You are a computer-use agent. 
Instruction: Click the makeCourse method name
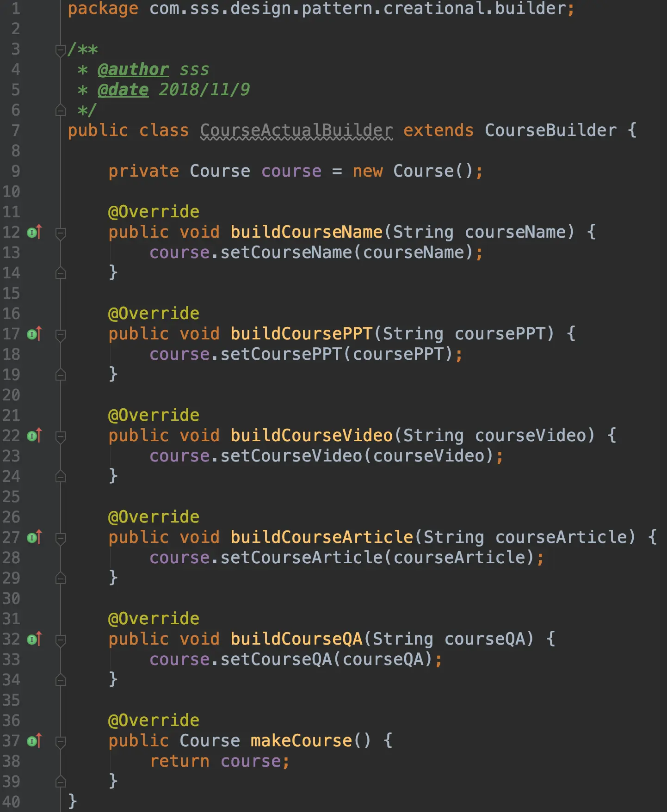pyautogui.click(x=301, y=741)
